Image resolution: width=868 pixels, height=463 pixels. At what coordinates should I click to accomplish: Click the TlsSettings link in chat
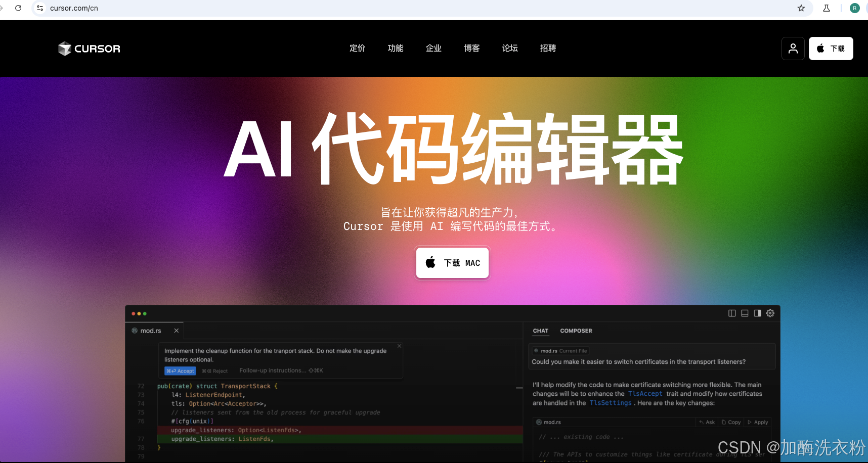pyautogui.click(x=611, y=403)
